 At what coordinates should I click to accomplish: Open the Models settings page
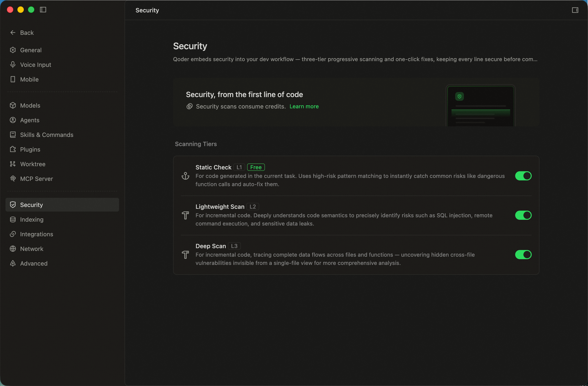click(x=62, y=106)
